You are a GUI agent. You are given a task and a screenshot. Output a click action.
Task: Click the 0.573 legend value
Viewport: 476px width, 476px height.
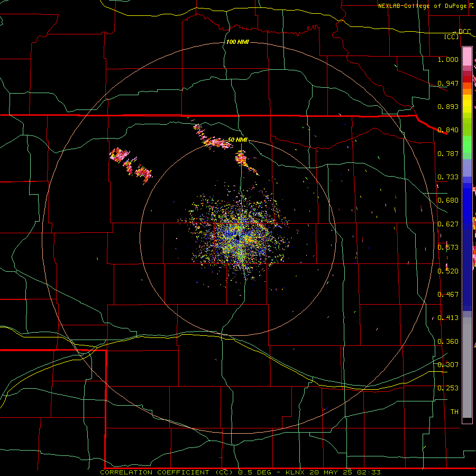(x=448, y=248)
